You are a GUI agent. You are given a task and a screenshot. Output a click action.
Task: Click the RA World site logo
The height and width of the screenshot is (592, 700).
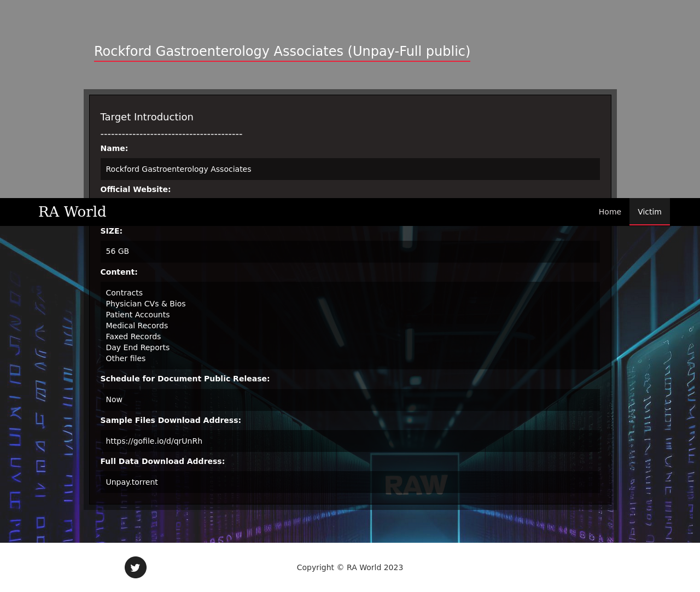[72, 212]
